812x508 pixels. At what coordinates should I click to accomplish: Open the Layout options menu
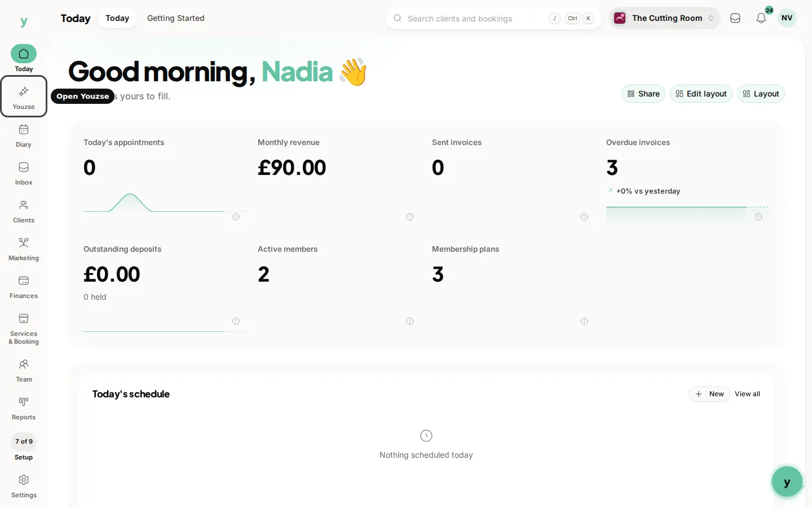pos(761,94)
